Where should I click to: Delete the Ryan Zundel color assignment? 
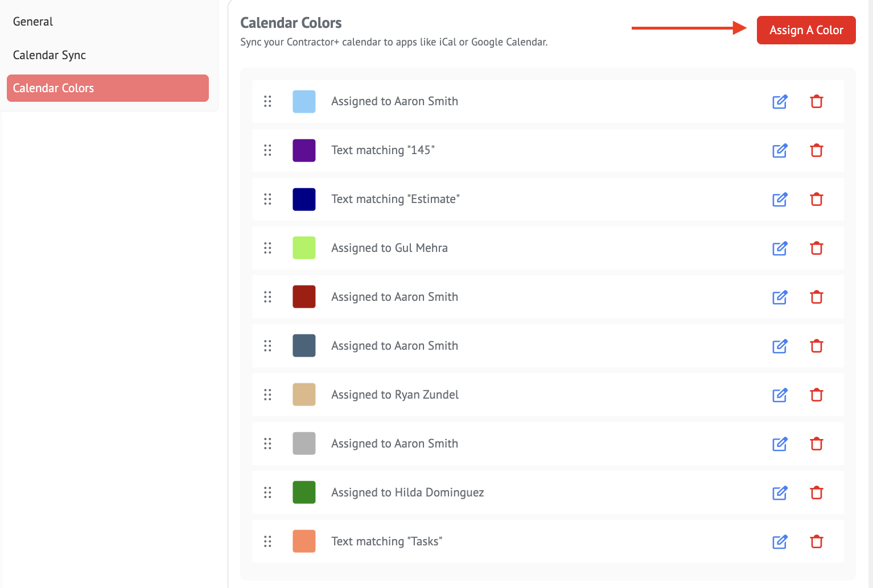tap(817, 395)
